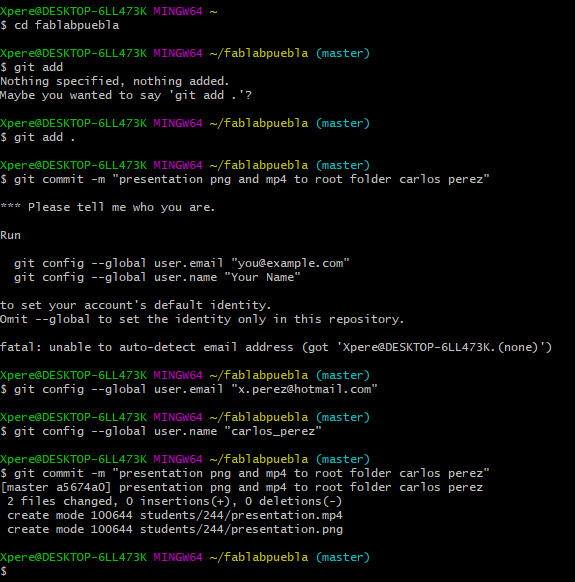Click the word 'fatal:' in the error line

(x=21, y=347)
